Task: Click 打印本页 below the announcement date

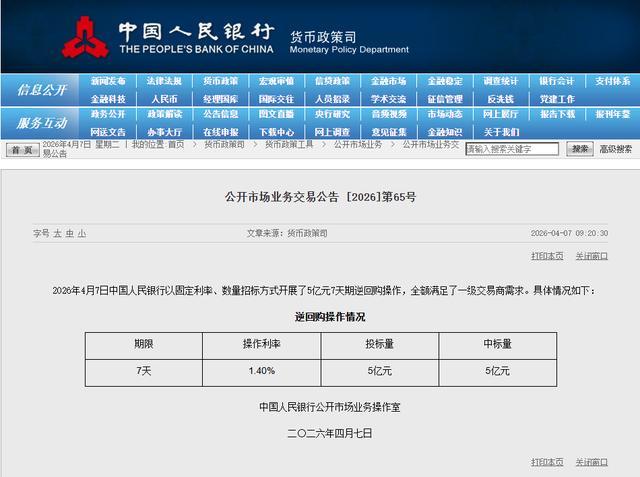Action: [547, 462]
